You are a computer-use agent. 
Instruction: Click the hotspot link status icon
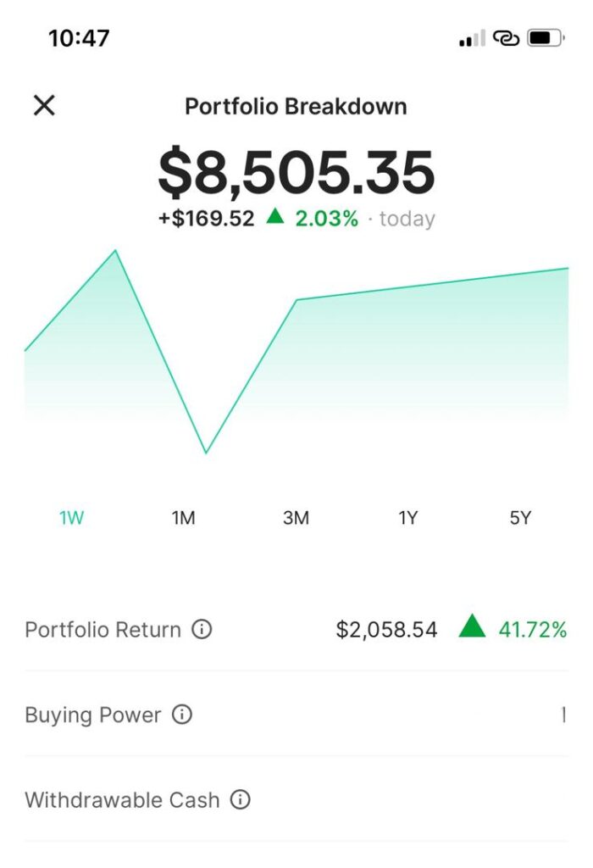506,38
